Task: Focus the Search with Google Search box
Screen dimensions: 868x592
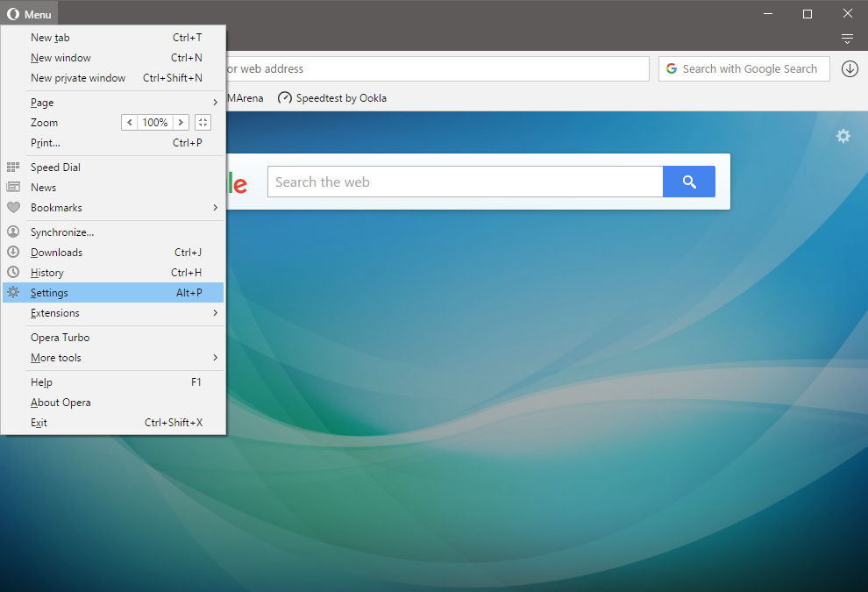Action: point(744,68)
